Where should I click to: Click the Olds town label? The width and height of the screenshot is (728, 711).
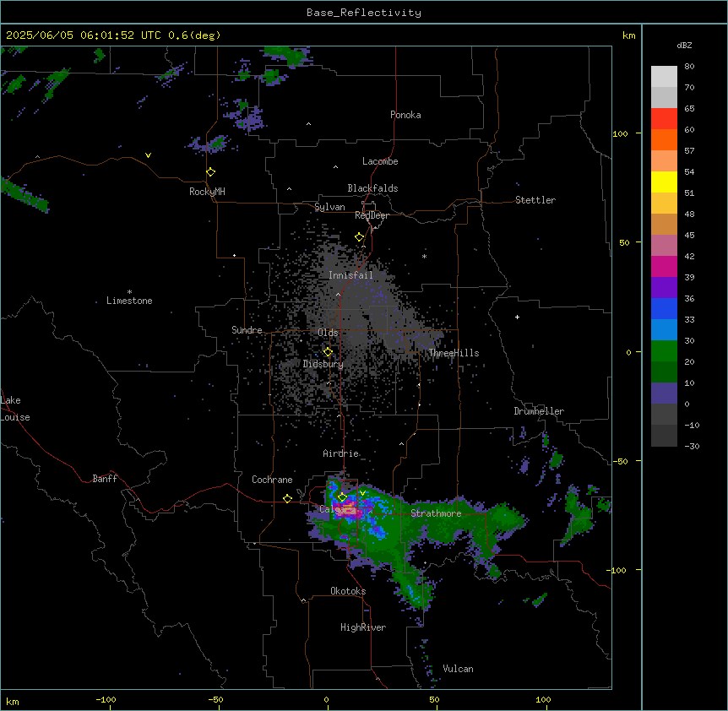(328, 333)
